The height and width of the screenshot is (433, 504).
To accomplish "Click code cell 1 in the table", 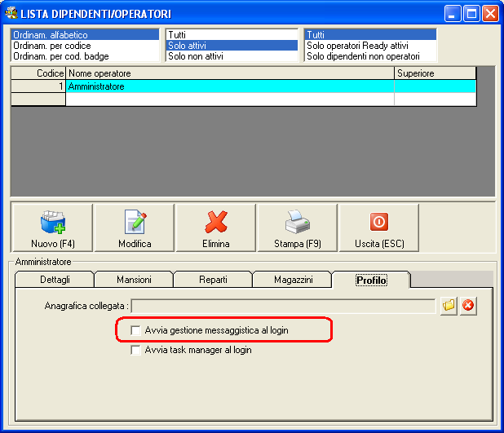I will [x=38, y=86].
